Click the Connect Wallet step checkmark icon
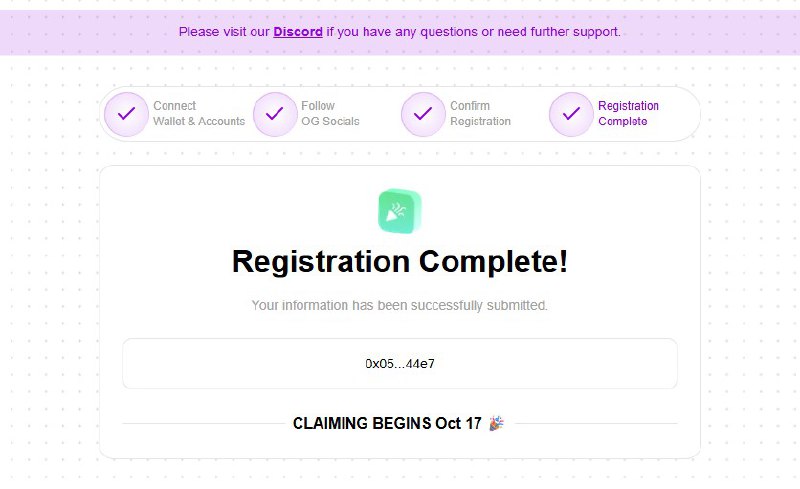Viewport: 800px width, 489px height. (127, 114)
